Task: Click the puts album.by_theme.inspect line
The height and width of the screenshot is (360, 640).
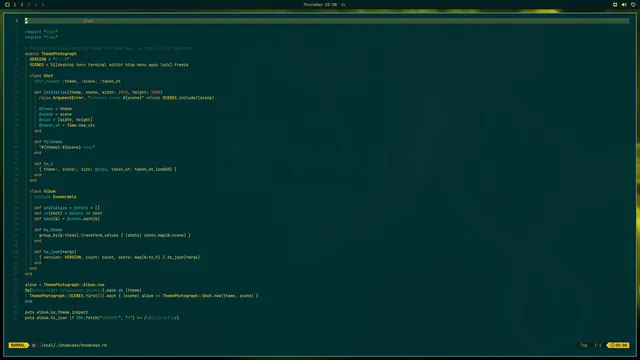Action: click(56, 312)
